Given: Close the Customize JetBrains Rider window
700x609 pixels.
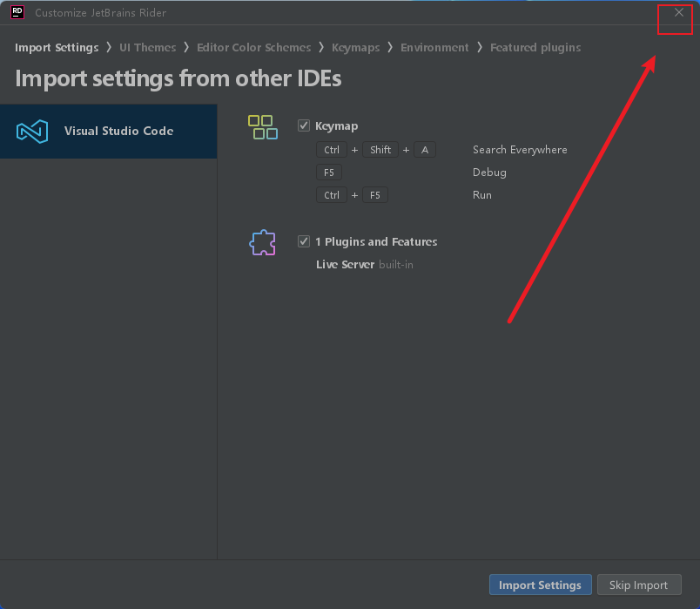Looking at the screenshot, I should 678,12.
